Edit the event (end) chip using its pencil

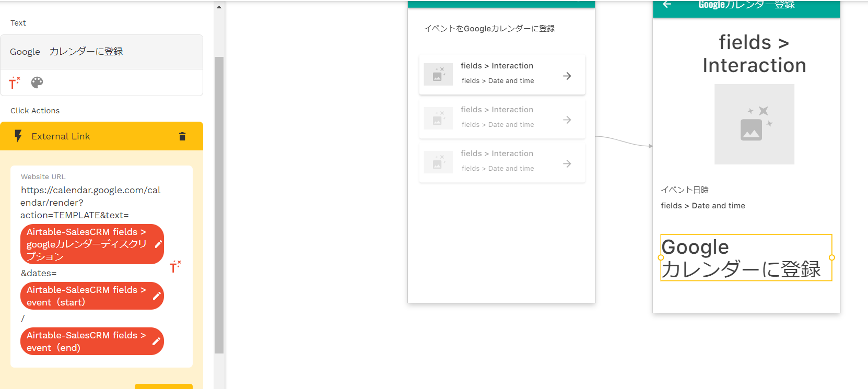pos(156,341)
